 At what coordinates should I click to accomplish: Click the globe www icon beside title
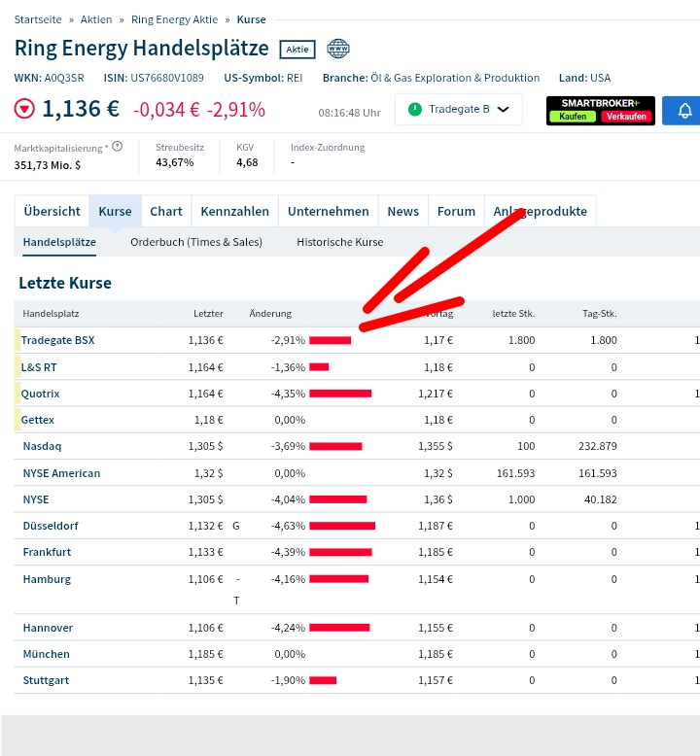coord(338,49)
